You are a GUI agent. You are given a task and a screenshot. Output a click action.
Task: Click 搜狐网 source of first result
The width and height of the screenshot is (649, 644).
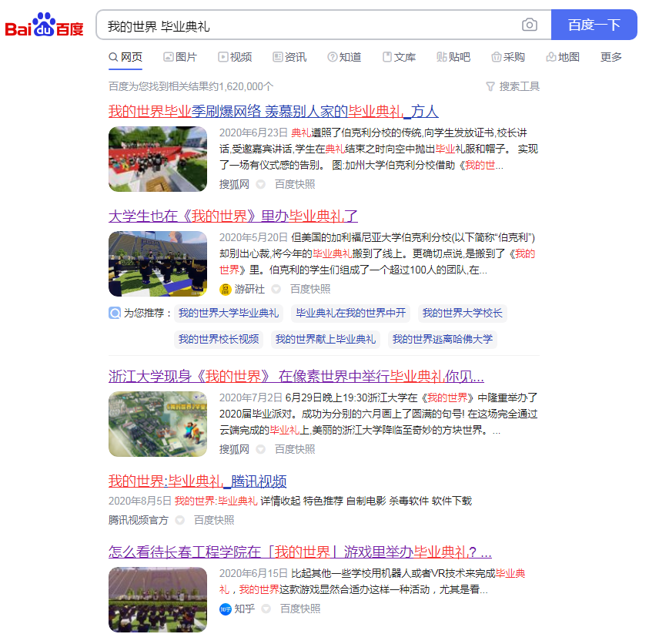pos(234,184)
